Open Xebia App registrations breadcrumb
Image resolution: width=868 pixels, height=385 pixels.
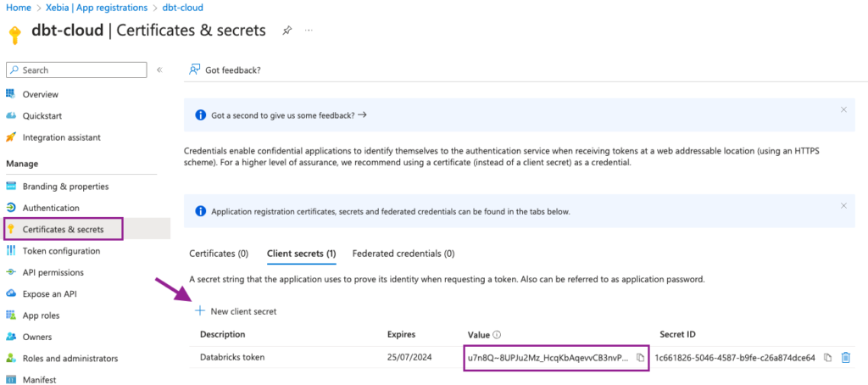click(101, 8)
